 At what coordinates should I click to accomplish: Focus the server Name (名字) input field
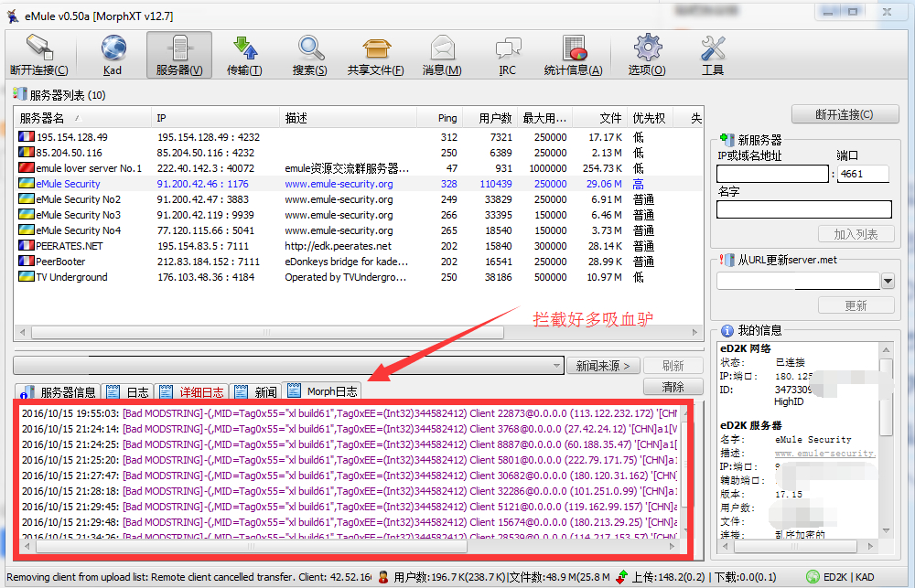(x=804, y=209)
